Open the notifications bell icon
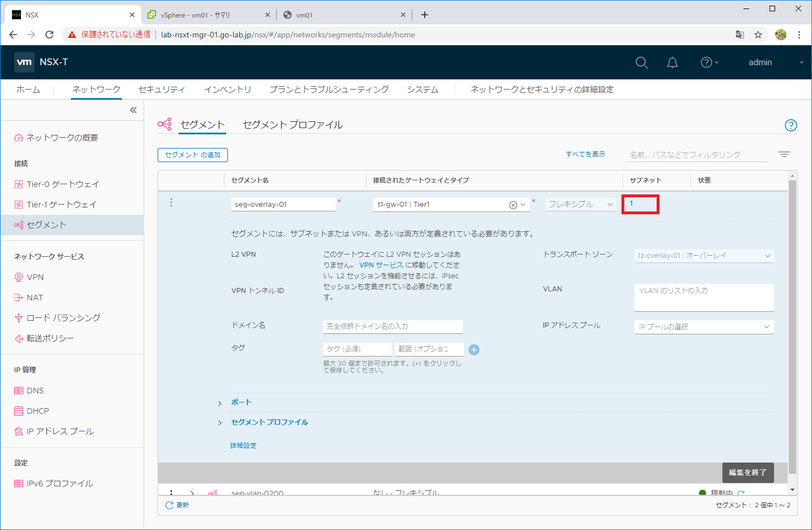The image size is (812, 530). [673, 62]
